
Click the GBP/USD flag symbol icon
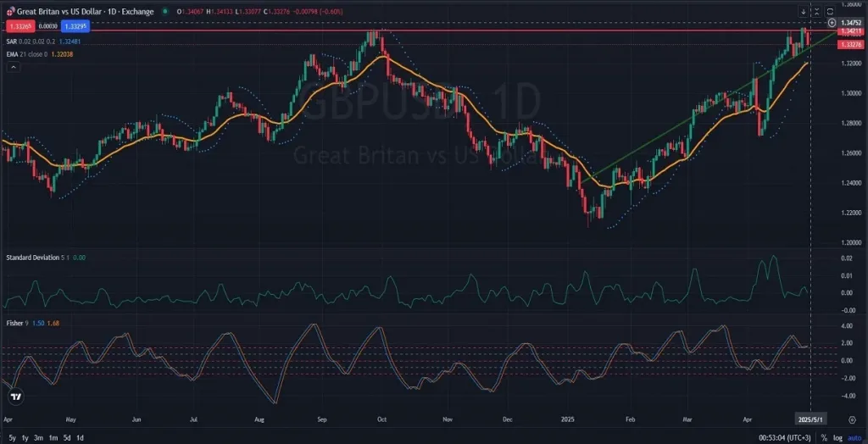10,12
